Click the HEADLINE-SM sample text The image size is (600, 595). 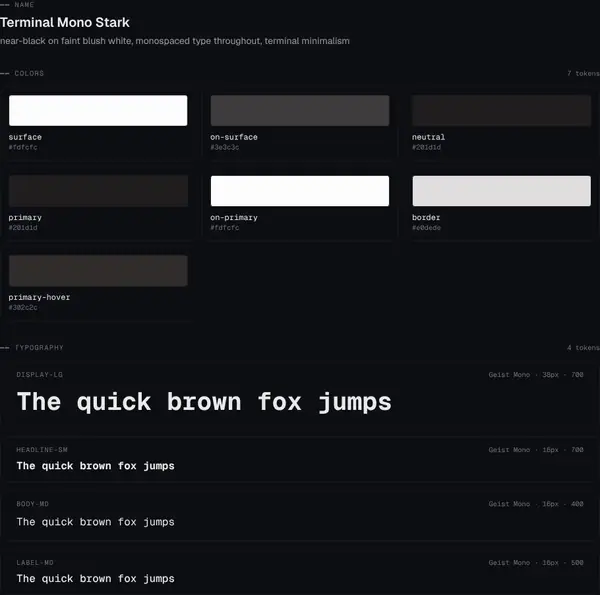[x=95, y=466]
